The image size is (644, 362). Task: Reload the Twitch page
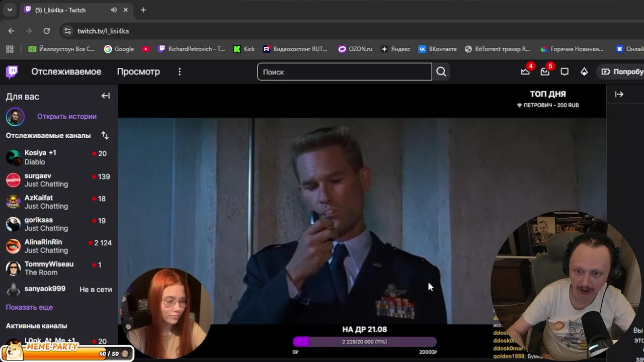coord(46,31)
